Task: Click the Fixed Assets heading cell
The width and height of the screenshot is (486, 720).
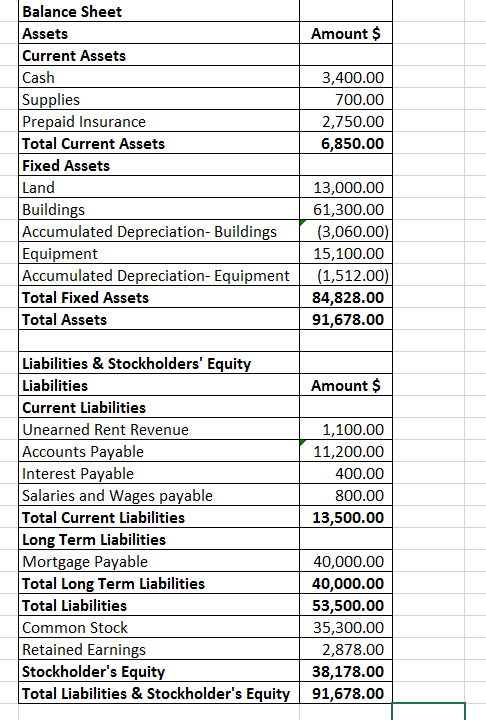Action: 159,165
